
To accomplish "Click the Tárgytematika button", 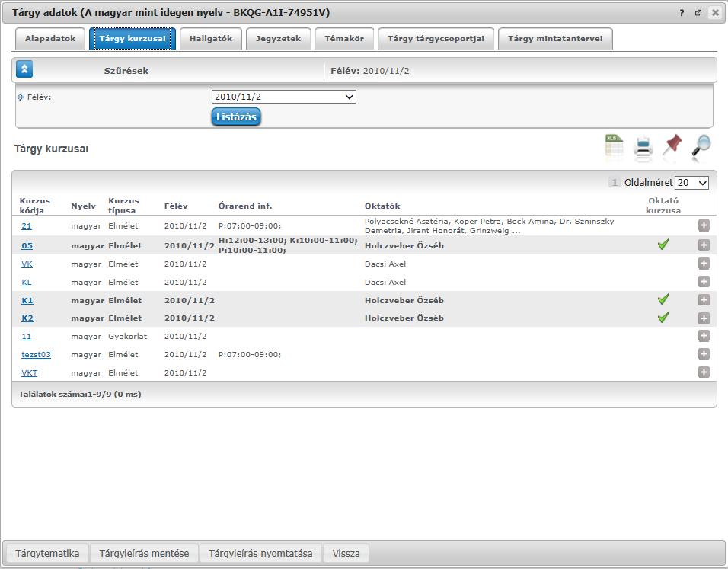I will click(x=47, y=553).
